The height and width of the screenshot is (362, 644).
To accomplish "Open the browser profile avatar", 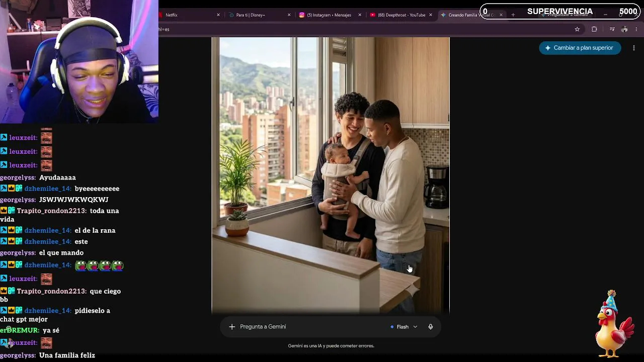I will coord(624,29).
